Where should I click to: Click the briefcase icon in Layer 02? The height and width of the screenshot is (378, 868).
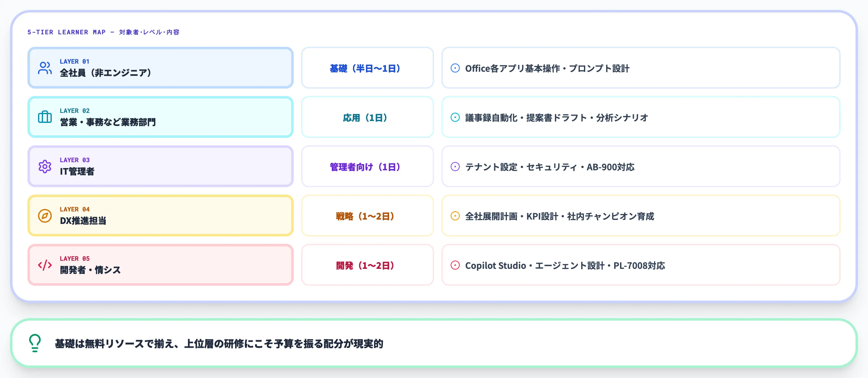[x=45, y=117]
